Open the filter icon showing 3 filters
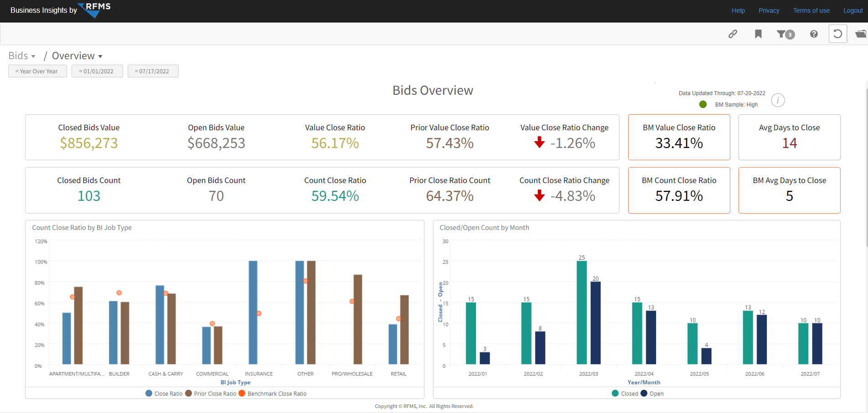The width and height of the screenshot is (868, 413). [785, 34]
